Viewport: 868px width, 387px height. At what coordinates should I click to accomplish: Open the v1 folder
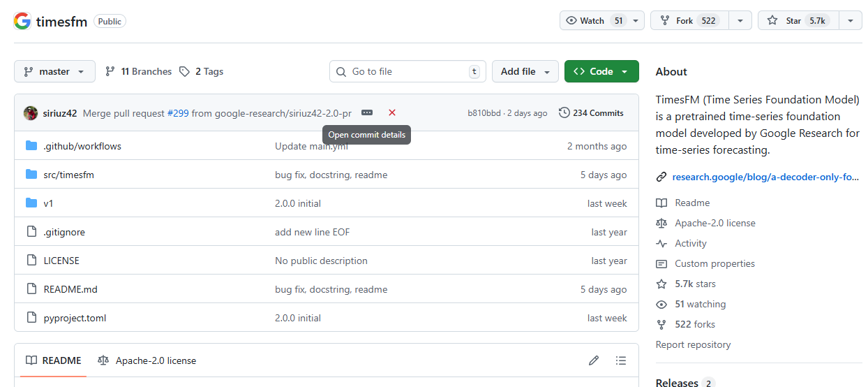48,203
